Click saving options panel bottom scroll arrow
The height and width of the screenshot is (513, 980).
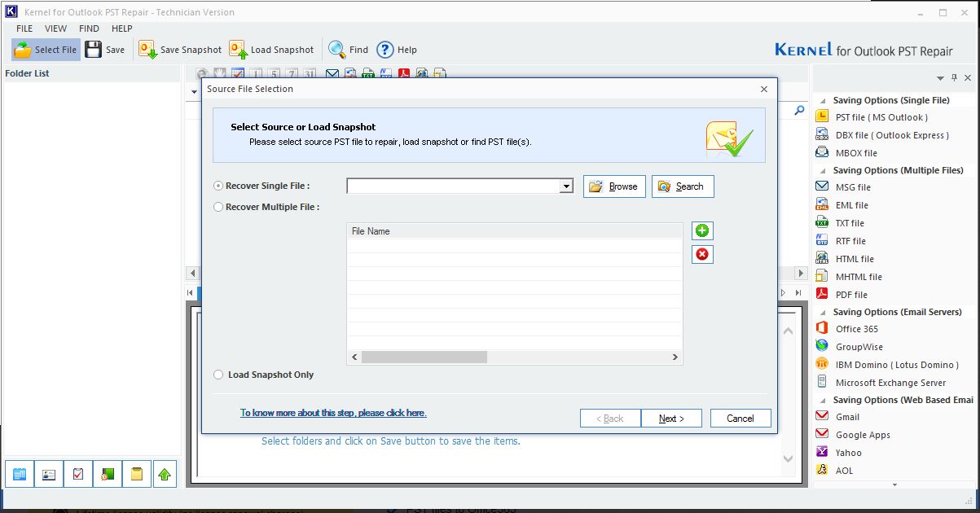coord(894,484)
